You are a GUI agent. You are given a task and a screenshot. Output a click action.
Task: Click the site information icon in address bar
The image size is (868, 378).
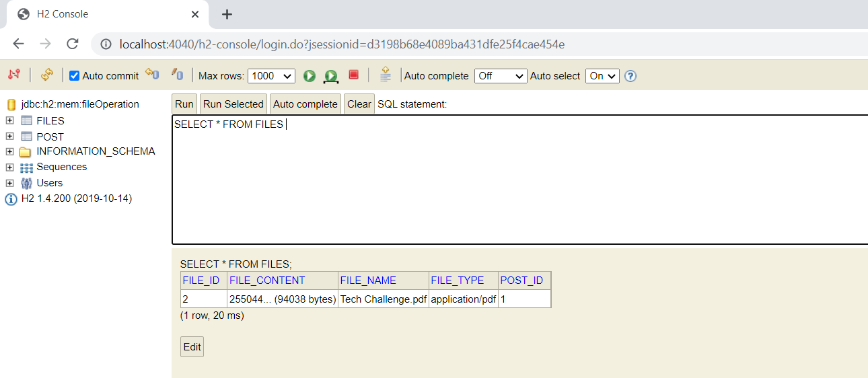[x=106, y=44]
